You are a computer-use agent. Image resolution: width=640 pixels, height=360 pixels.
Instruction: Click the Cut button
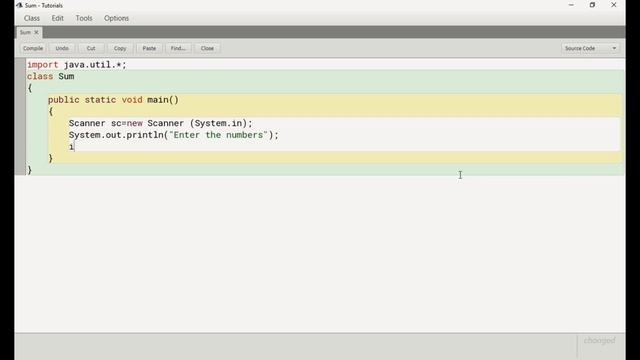coord(91,48)
